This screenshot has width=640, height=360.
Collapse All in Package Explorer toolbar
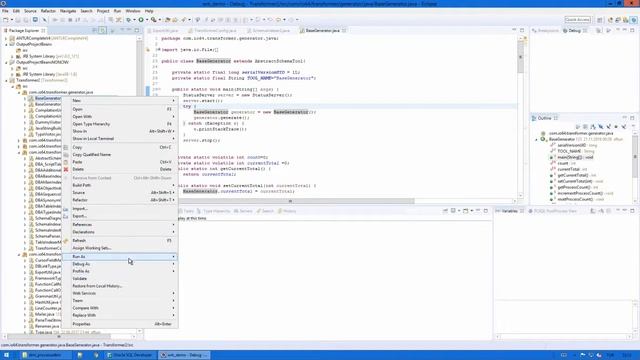(x=94, y=31)
